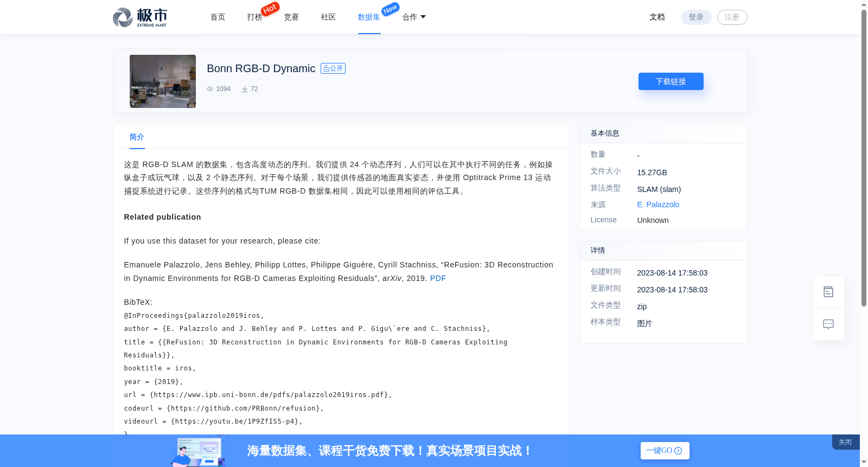Click the 登录 login button
Viewport: 868px width, 467px height.
click(x=696, y=17)
